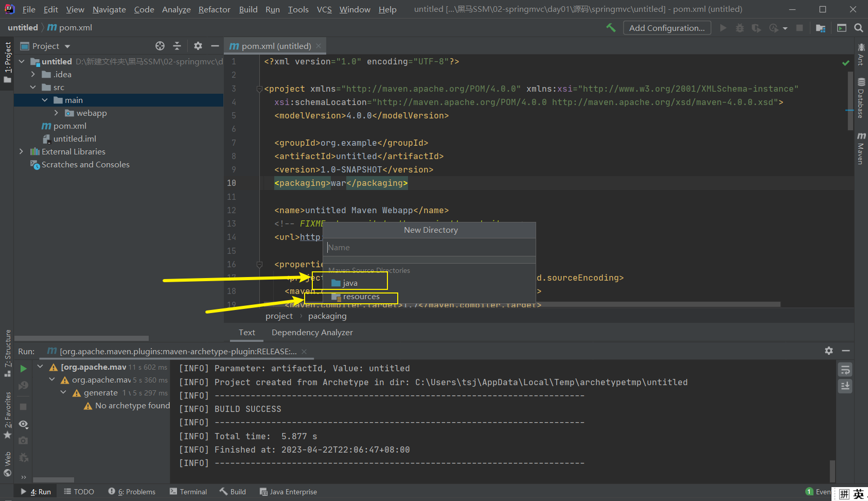Click the Stop square in Run panel
Image resolution: width=868 pixels, height=501 pixels.
23,407
